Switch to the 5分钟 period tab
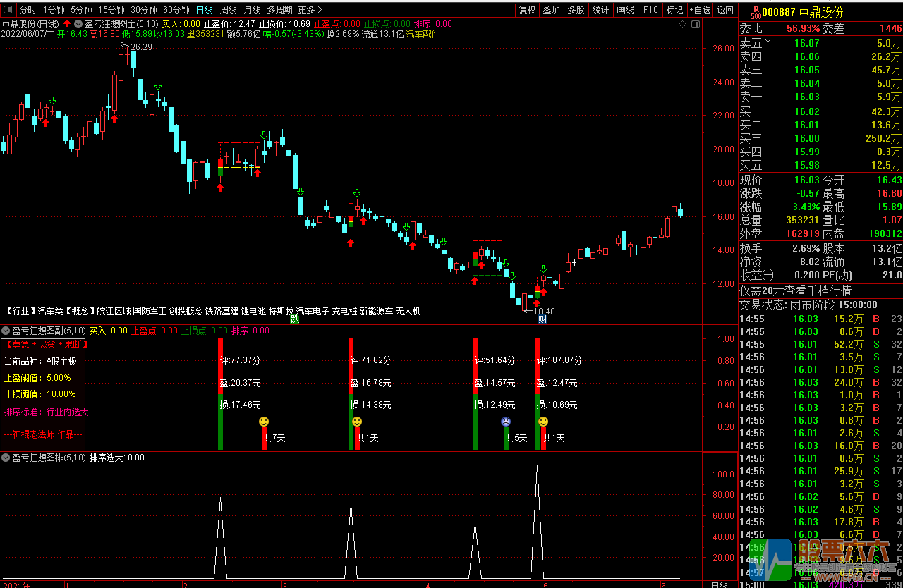This screenshot has height=588, width=903. click(x=80, y=10)
